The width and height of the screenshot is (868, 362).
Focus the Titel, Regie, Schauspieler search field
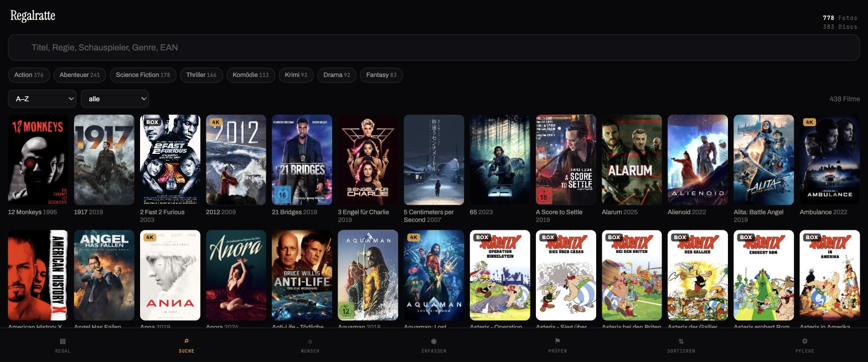pyautogui.click(x=434, y=48)
